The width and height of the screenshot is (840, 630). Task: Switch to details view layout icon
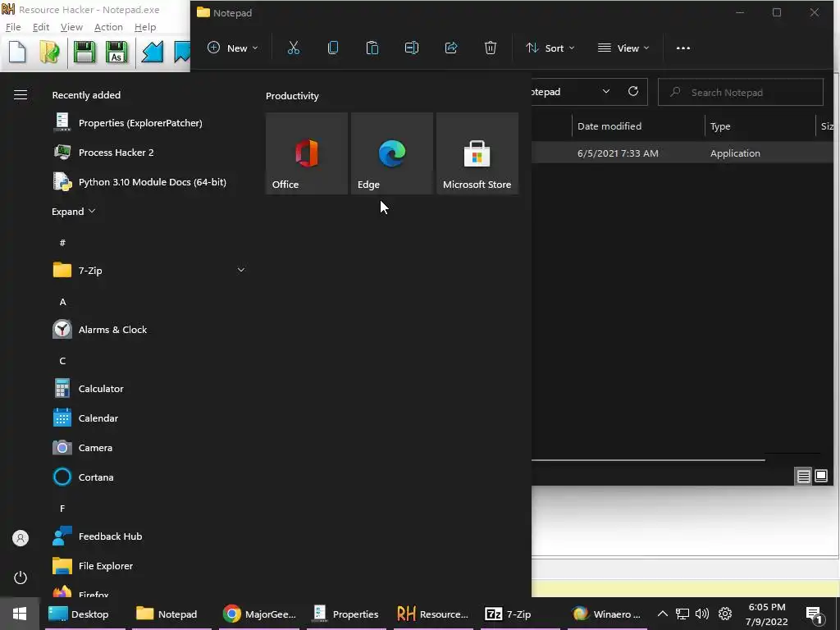coord(804,476)
